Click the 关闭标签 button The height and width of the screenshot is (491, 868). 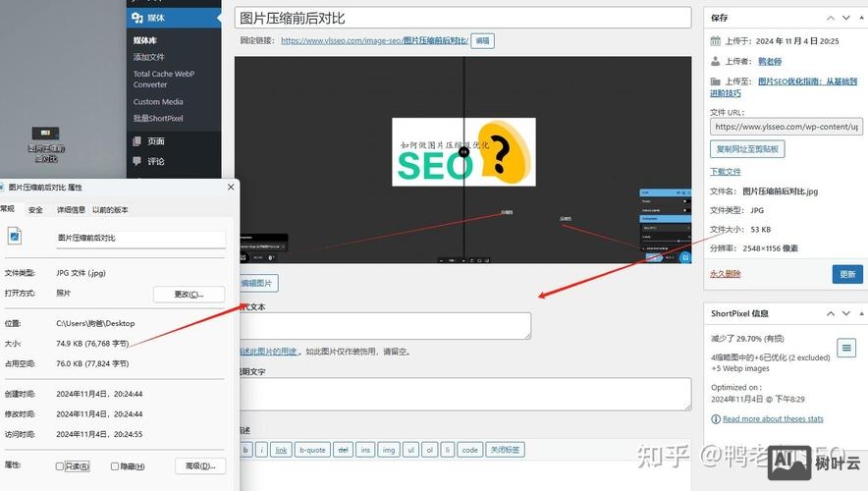click(x=505, y=450)
